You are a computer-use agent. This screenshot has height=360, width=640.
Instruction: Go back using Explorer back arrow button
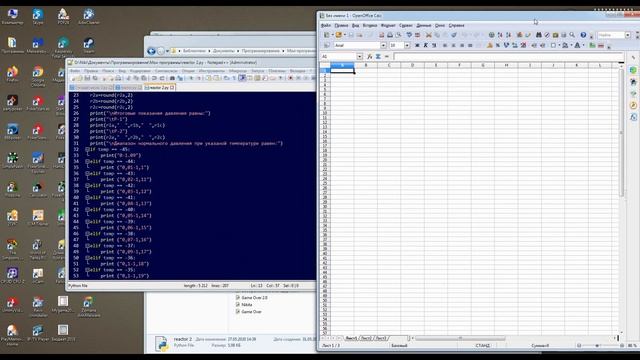click(x=151, y=51)
